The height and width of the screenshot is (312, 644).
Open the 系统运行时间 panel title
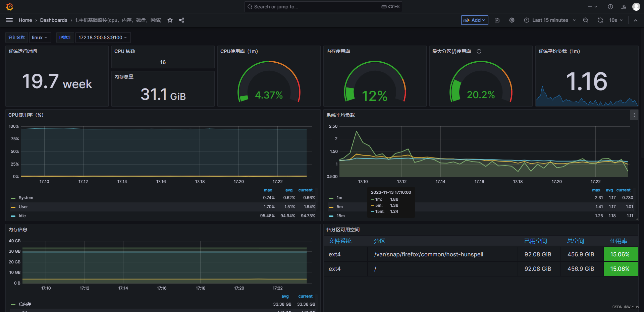coord(22,51)
